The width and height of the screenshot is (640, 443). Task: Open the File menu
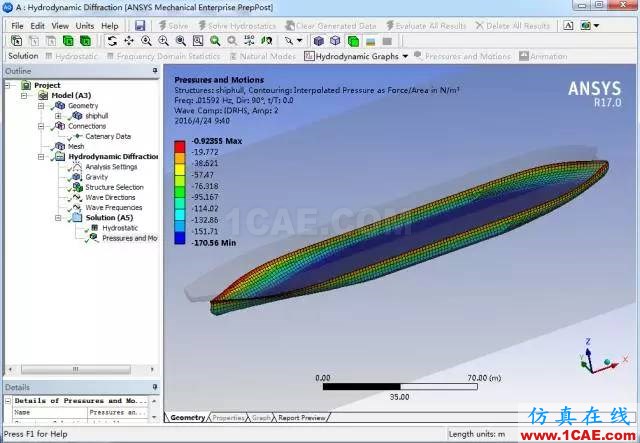click(x=17, y=26)
